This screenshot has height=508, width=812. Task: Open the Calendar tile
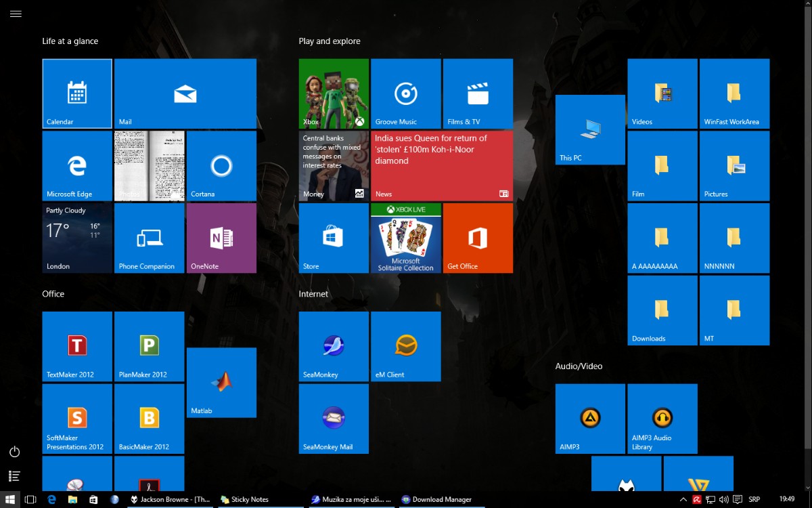pyautogui.click(x=77, y=93)
